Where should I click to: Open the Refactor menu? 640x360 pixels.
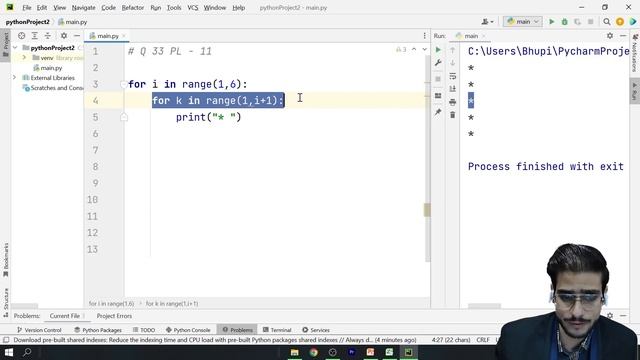(x=133, y=7)
